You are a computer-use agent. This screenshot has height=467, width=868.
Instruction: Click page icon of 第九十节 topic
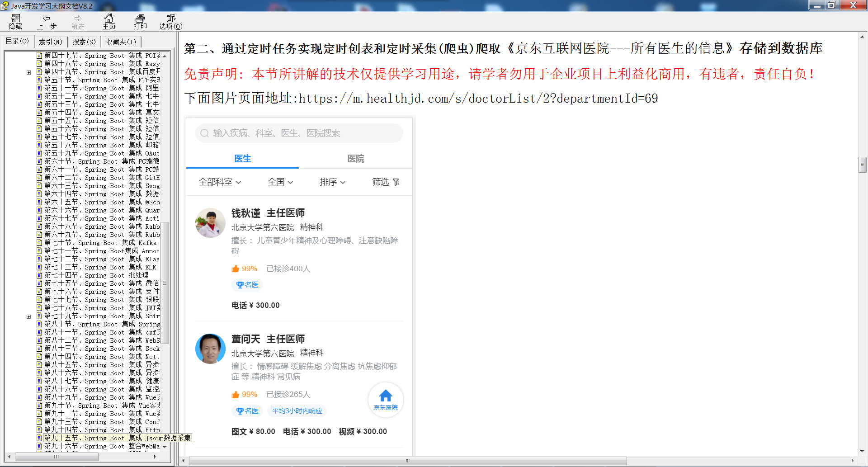click(x=39, y=406)
